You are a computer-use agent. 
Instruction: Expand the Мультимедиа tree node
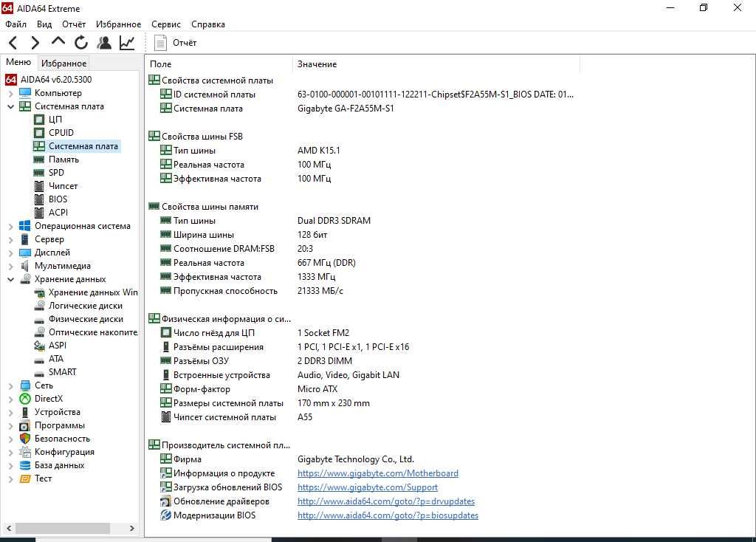10,266
